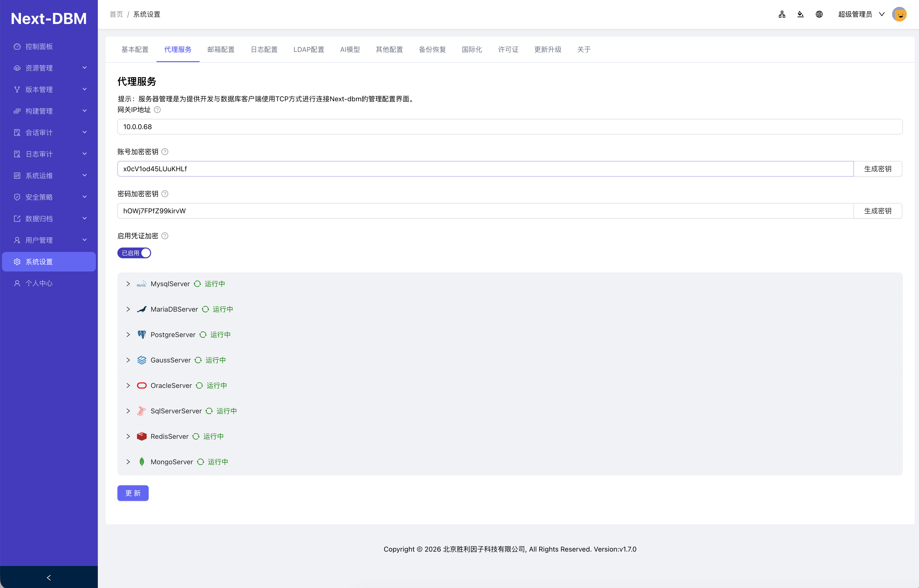Expand the MysqlServer row chevron

tap(128, 284)
